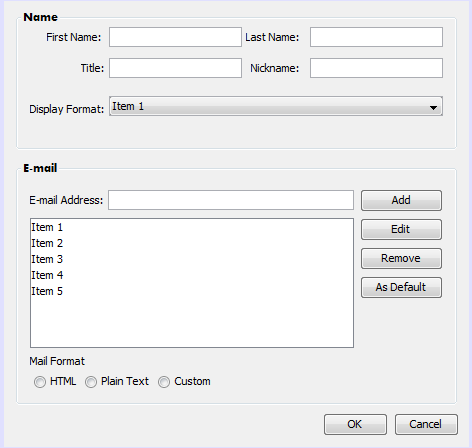This screenshot has width=472, height=448.
Task: Select Item 5 in the e-mail list
Action: tap(192, 291)
